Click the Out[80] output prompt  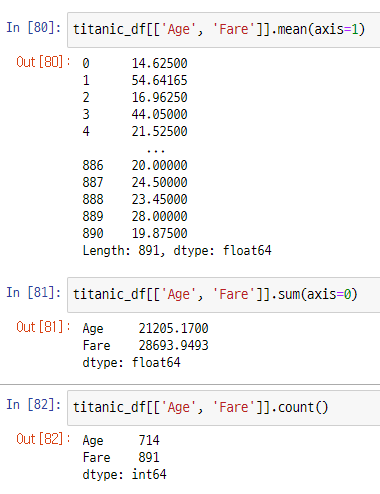[43, 62]
